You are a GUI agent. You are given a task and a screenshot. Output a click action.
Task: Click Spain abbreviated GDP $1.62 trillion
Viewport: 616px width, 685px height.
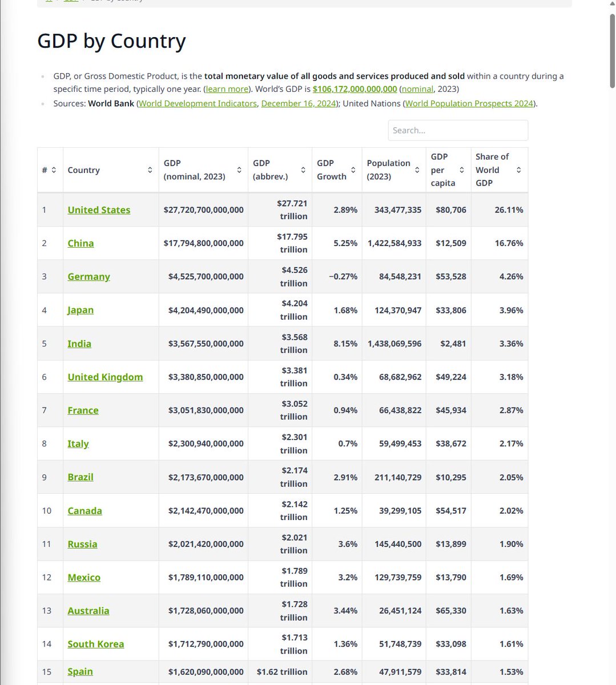tap(282, 672)
